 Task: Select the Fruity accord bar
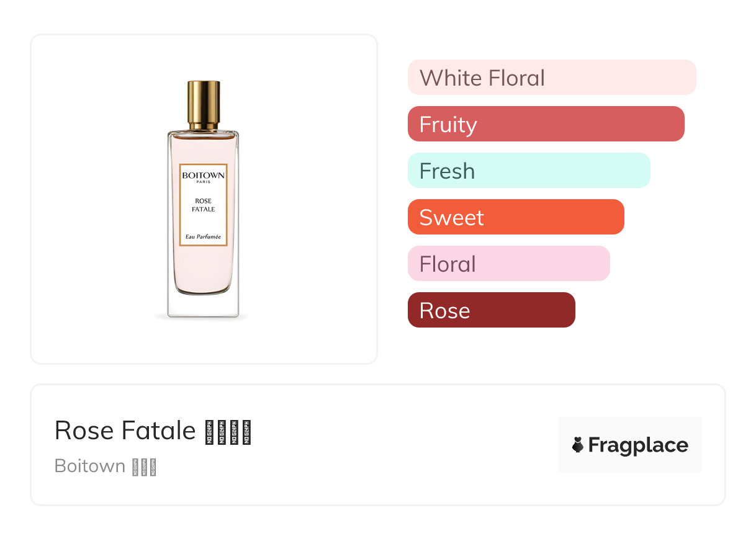point(546,124)
